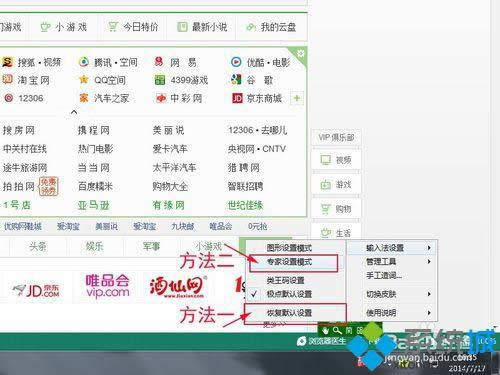Click the green plus add-site button
The width and height of the screenshot is (500, 375).
297,98
